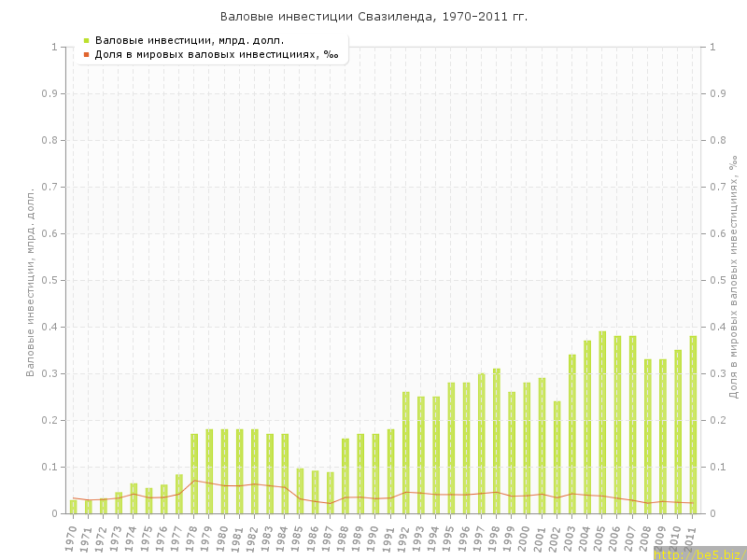The width and height of the screenshot is (747, 560).
Task: Click the 1970 label on the x-axis
Action: click(71, 538)
